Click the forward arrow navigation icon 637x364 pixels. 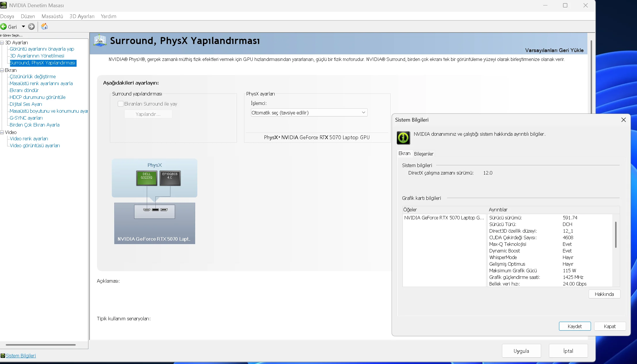tap(31, 27)
